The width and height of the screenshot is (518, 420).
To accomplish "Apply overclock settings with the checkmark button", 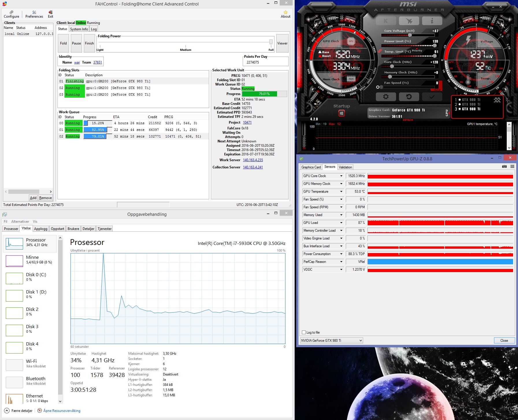I will [432, 97].
